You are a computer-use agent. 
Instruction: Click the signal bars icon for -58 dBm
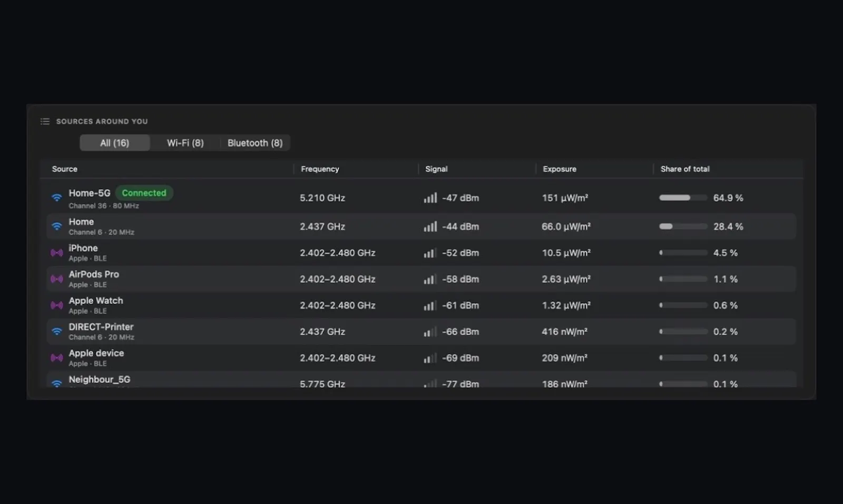430,279
